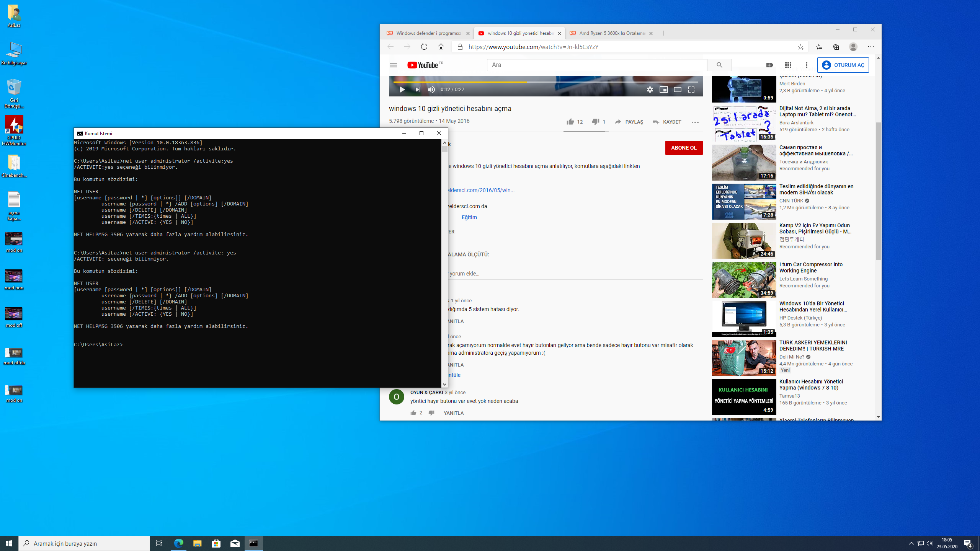980x551 pixels.
Task: Open Task View on taskbar
Action: (159, 543)
